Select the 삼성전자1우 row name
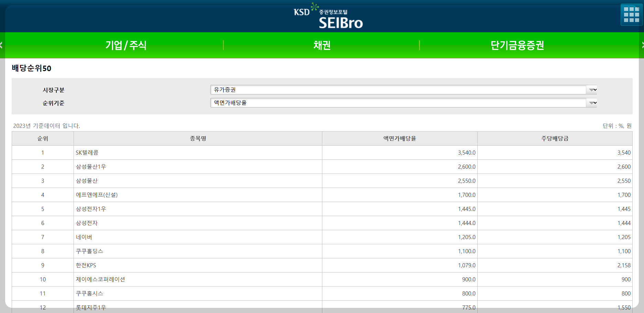 tap(91, 209)
